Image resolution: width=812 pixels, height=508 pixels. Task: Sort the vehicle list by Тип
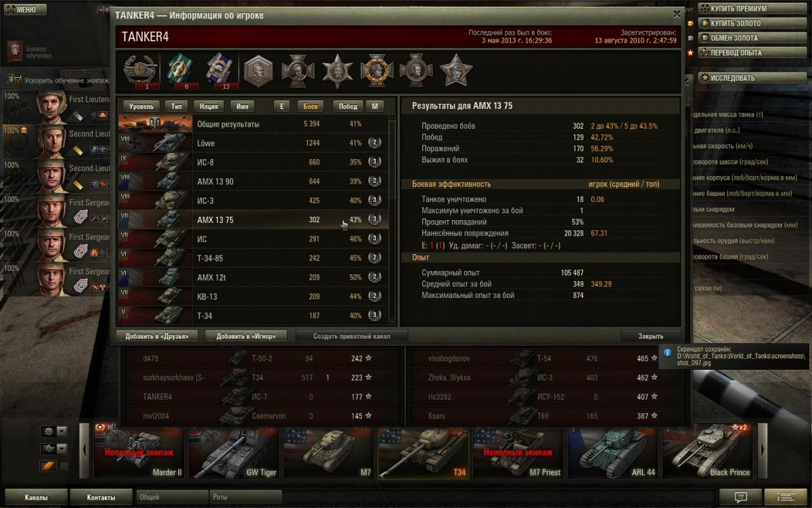177,106
